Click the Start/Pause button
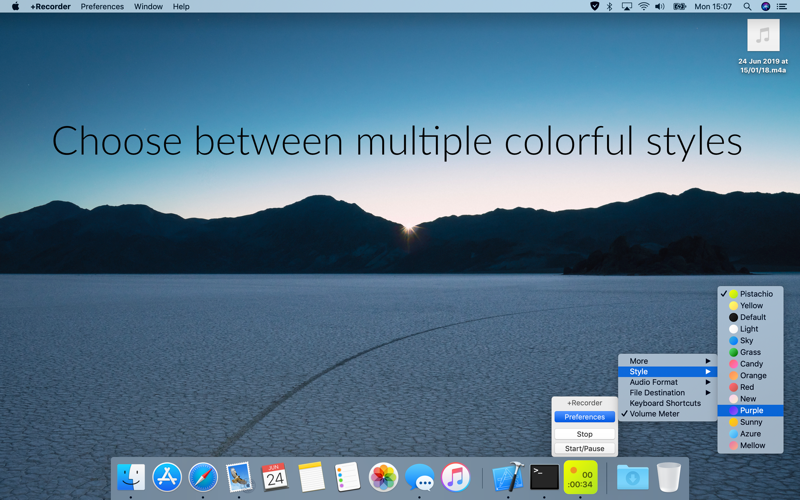Viewport: 800px width, 500px height. pyautogui.click(x=585, y=448)
